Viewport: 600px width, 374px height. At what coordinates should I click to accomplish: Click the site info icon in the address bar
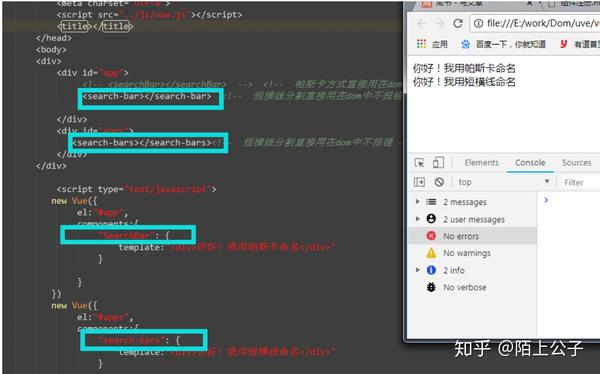pyautogui.click(x=478, y=23)
